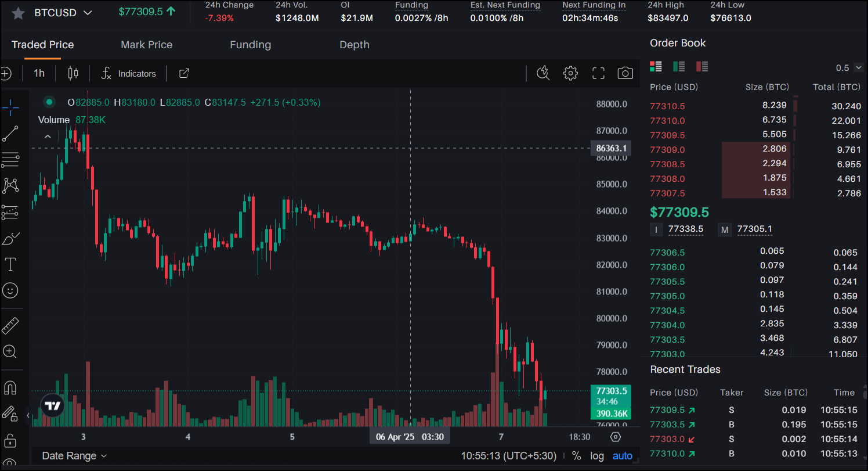Screen dimensions: 868x471
Task: Switch to the Mark Price tab
Action: click(x=146, y=45)
